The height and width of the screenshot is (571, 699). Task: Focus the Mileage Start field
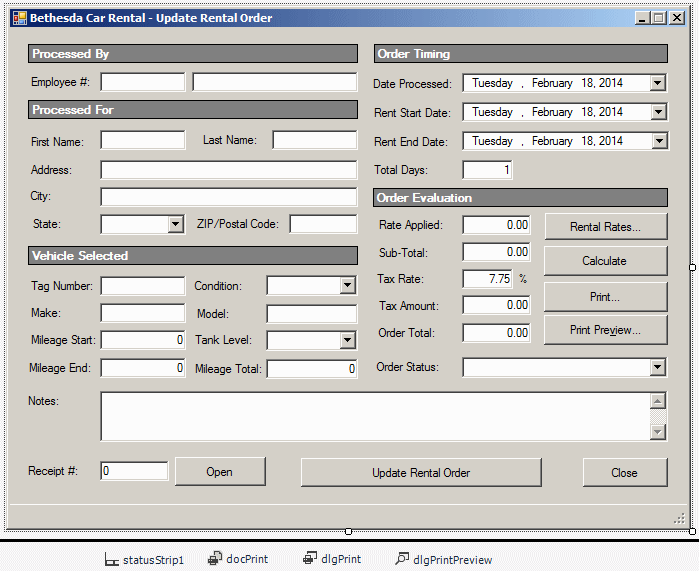coord(143,340)
